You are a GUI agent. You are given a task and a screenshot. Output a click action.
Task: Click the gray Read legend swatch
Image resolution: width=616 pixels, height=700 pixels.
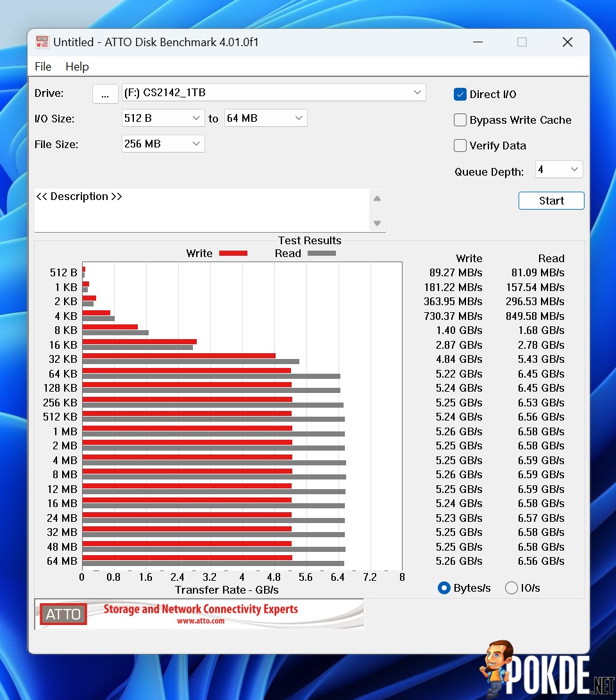(322, 253)
